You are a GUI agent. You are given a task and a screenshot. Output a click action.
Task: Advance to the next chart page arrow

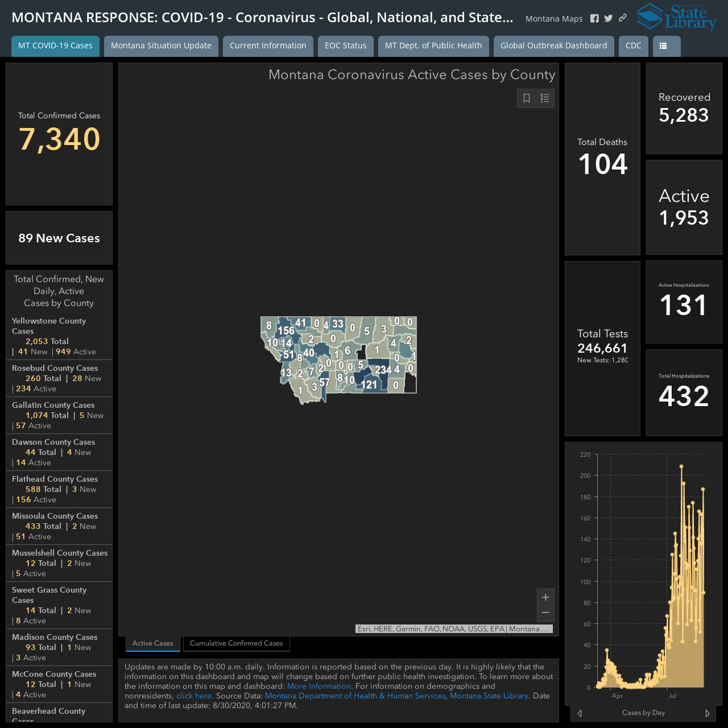[708, 713]
